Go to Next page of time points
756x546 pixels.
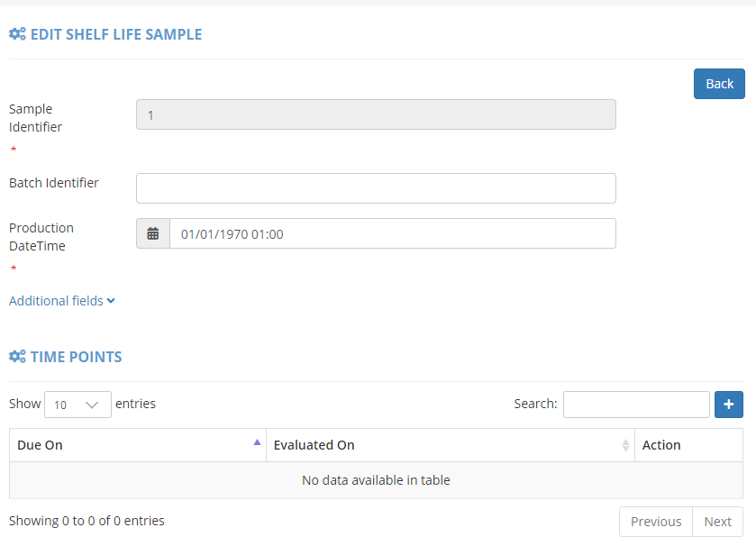pyautogui.click(x=717, y=522)
